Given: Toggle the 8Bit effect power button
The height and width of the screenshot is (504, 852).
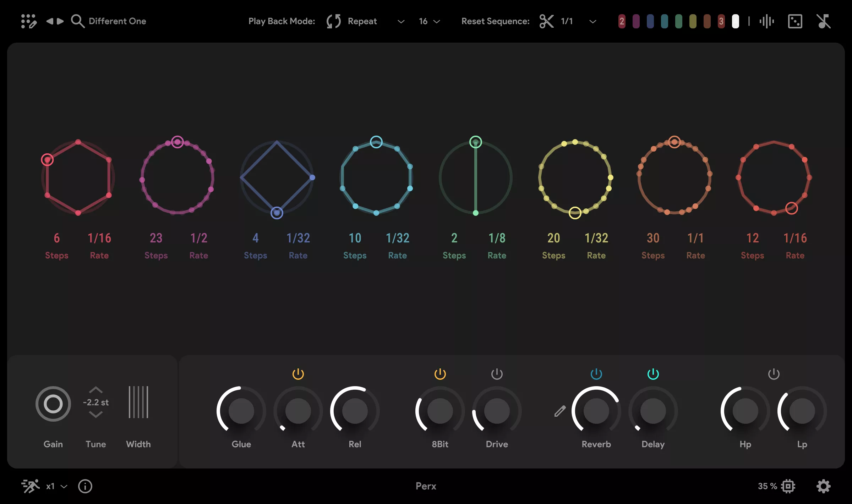Looking at the screenshot, I should pos(440,374).
